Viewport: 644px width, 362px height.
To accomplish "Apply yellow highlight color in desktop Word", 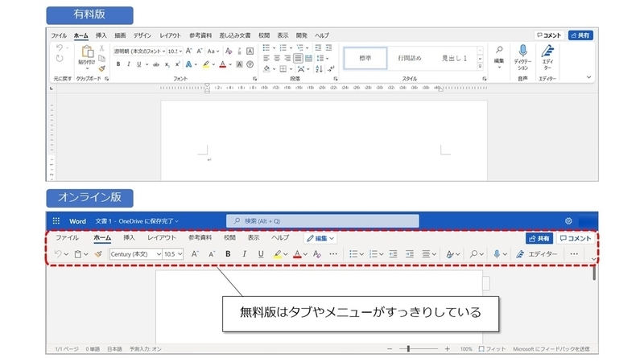I will pos(206,64).
